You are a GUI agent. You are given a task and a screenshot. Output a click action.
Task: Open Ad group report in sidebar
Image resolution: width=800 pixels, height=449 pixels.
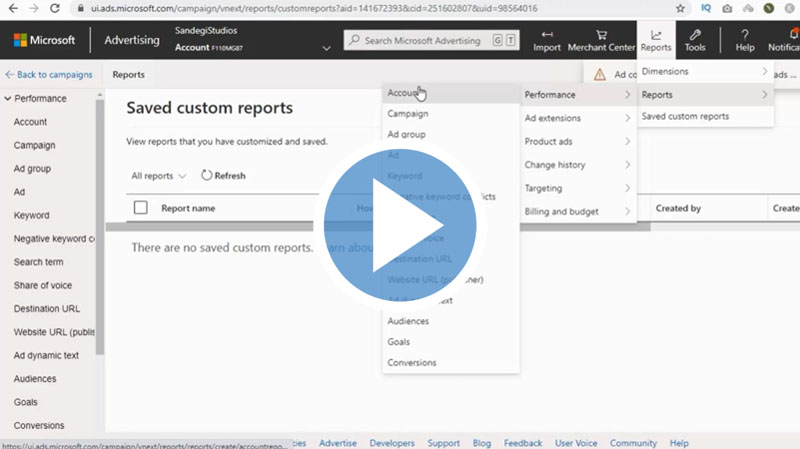[x=32, y=168]
